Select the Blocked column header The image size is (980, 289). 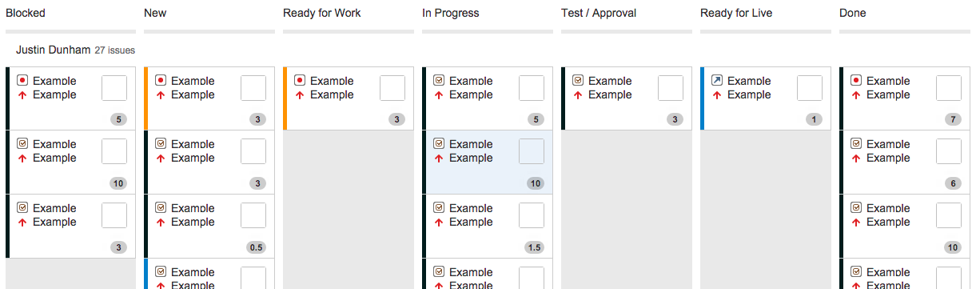(26, 13)
